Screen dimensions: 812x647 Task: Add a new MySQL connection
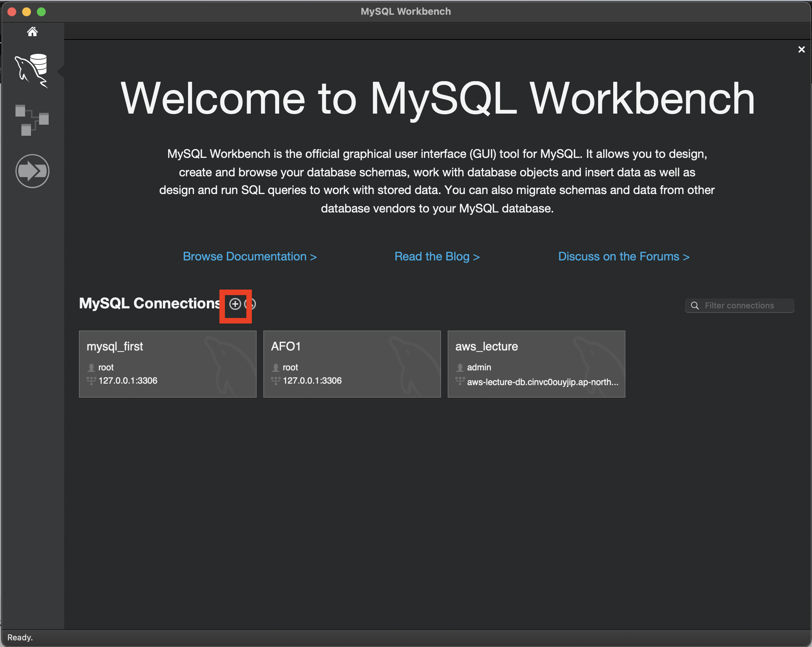coord(235,304)
